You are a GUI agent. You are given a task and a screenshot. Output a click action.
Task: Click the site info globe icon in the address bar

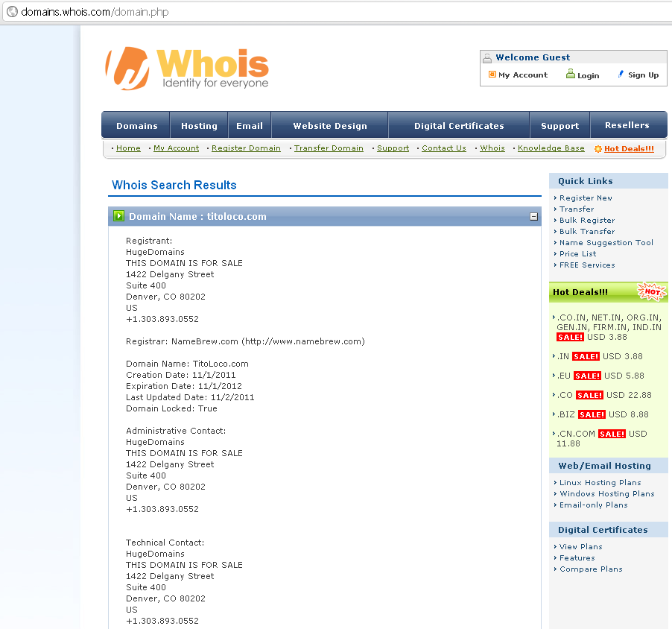12,12
